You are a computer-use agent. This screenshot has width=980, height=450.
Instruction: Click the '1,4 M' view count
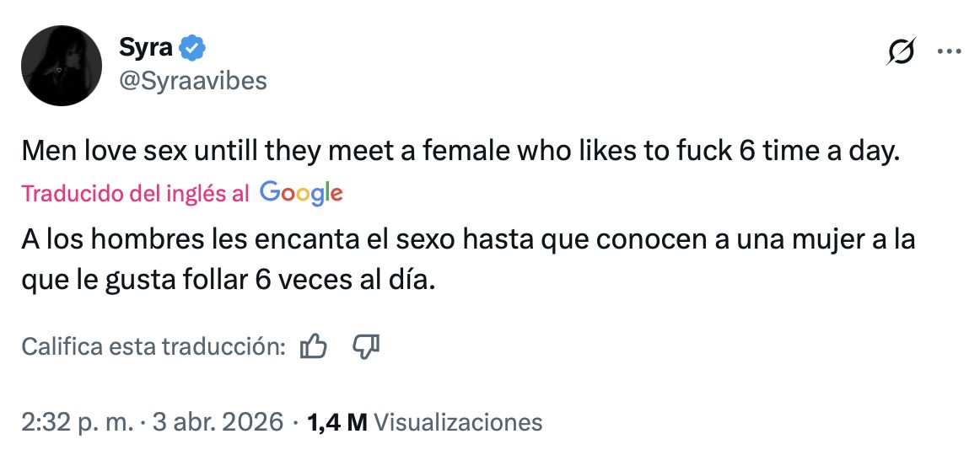click(x=337, y=421)
